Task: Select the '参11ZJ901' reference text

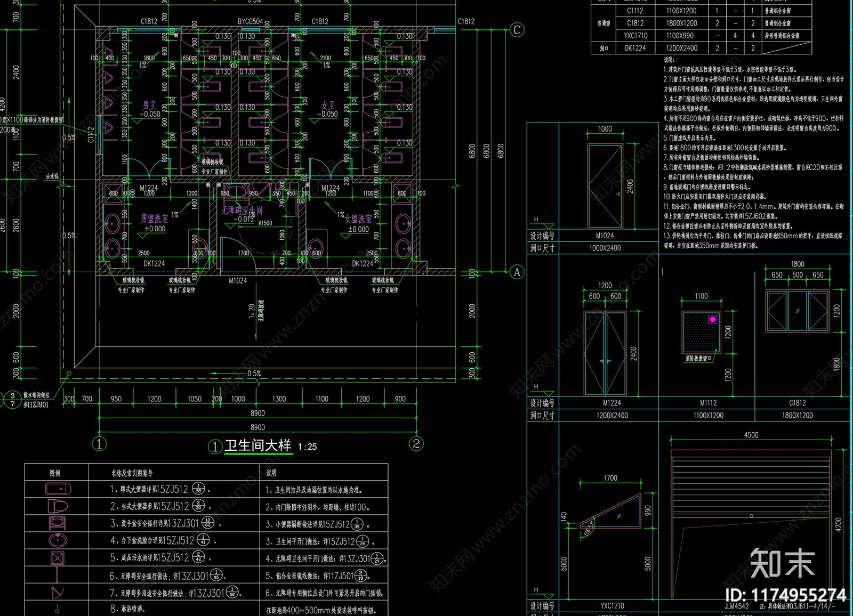Action: tap(36, 404)
